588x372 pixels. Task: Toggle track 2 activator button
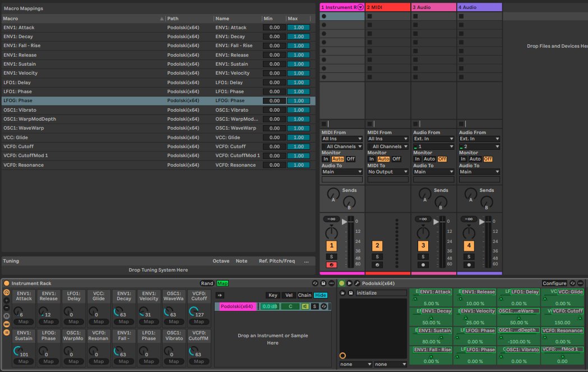[x=377, y=246]
